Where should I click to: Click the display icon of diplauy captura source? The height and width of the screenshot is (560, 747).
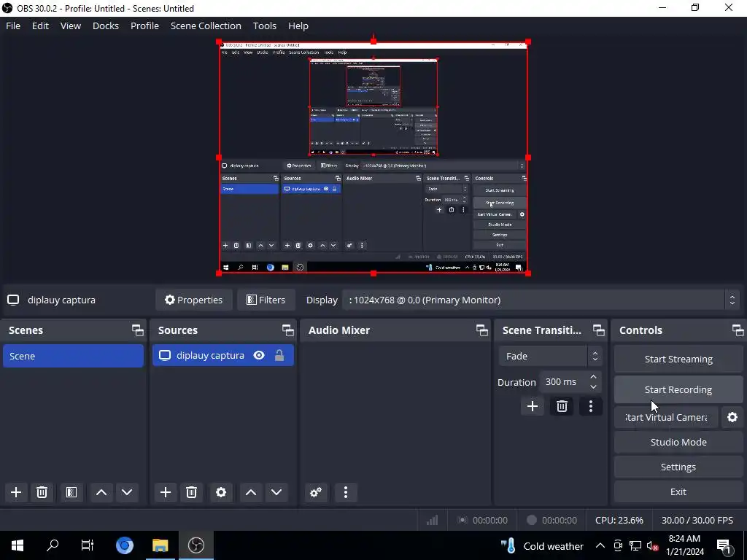tap(165, 356)
